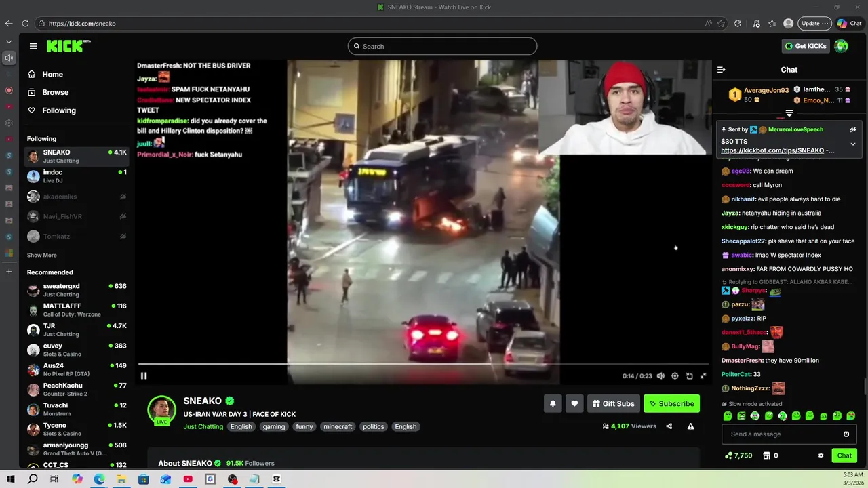The image size is (868, 488).
Task: Toggle follow heart for SNEAKO
Action: (574, 403)
